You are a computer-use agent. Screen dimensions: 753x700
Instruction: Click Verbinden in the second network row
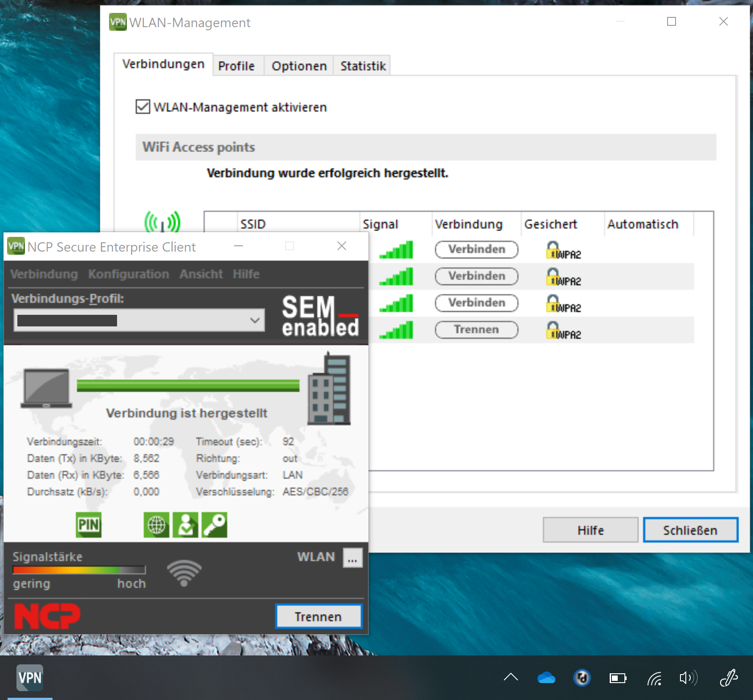click(x=477, y=276)
